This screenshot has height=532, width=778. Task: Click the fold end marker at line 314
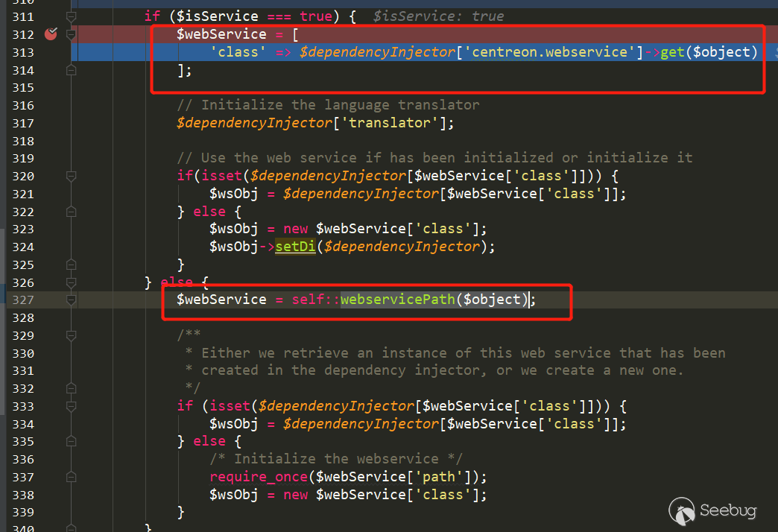(x=71, y=70)
